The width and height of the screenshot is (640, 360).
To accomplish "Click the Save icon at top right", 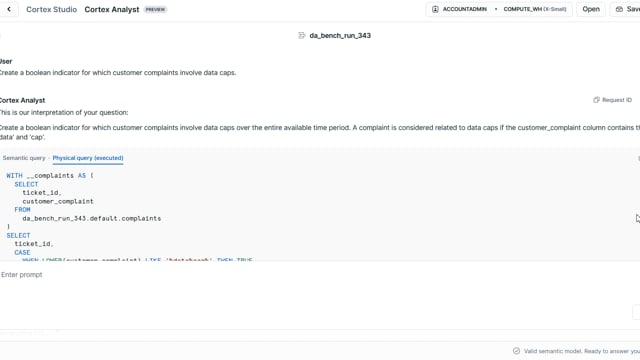I will point(619,9).
